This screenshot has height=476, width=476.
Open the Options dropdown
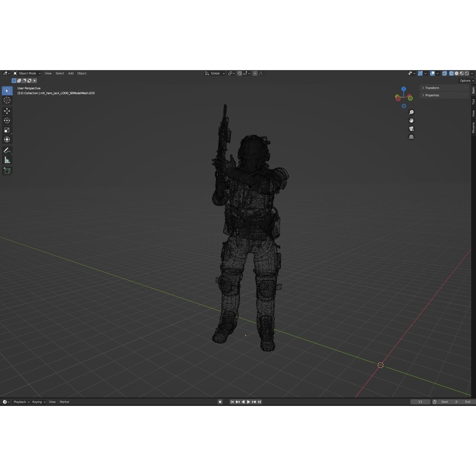tap(467, 81)
